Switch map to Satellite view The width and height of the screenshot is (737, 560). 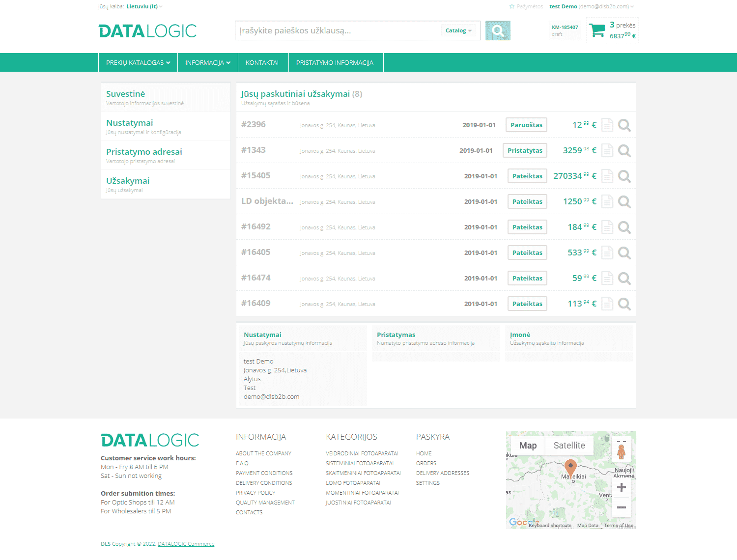[569, 446]
